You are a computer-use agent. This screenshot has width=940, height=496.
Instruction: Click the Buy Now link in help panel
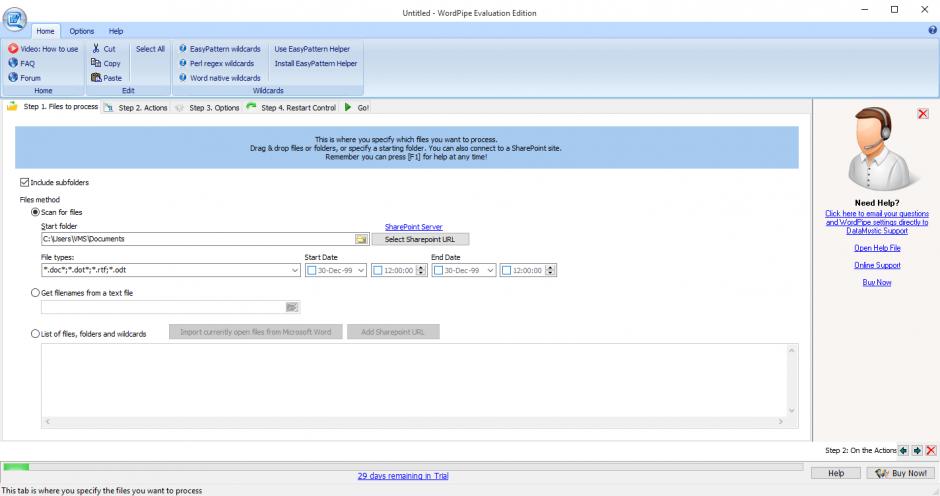[x=876, y=282]
